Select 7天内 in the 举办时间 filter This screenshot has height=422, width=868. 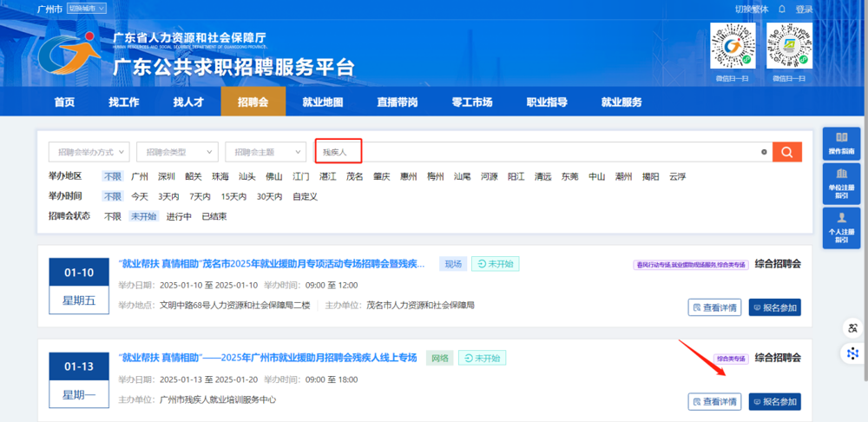200,196
